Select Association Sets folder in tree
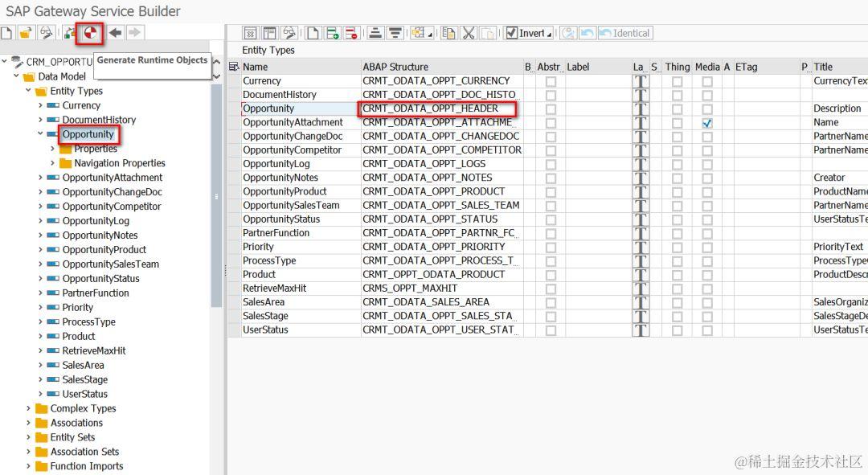The image size is (868, 475). pos(84,452)
